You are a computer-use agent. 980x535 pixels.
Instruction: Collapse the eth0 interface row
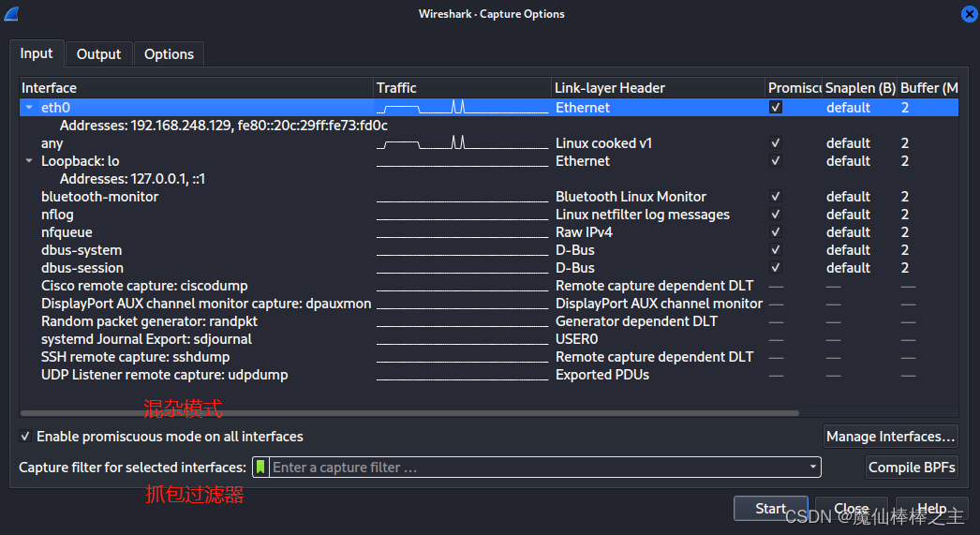click(29, 108)
